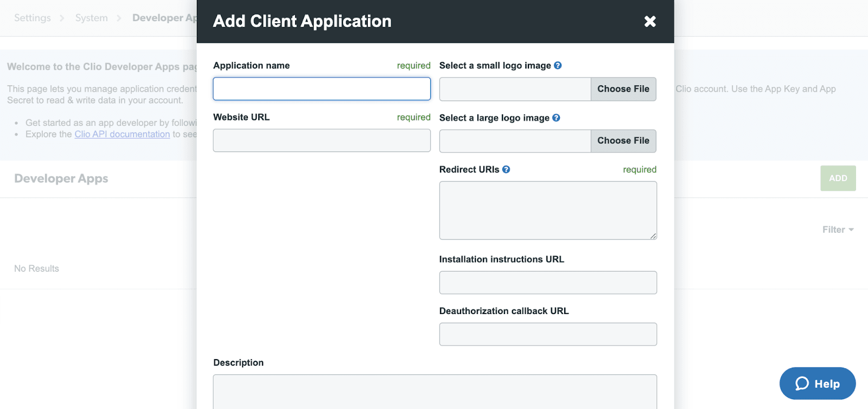Select Deauthorization callback URL field
This screenshot has height=409, width=868.
(548, 334)
